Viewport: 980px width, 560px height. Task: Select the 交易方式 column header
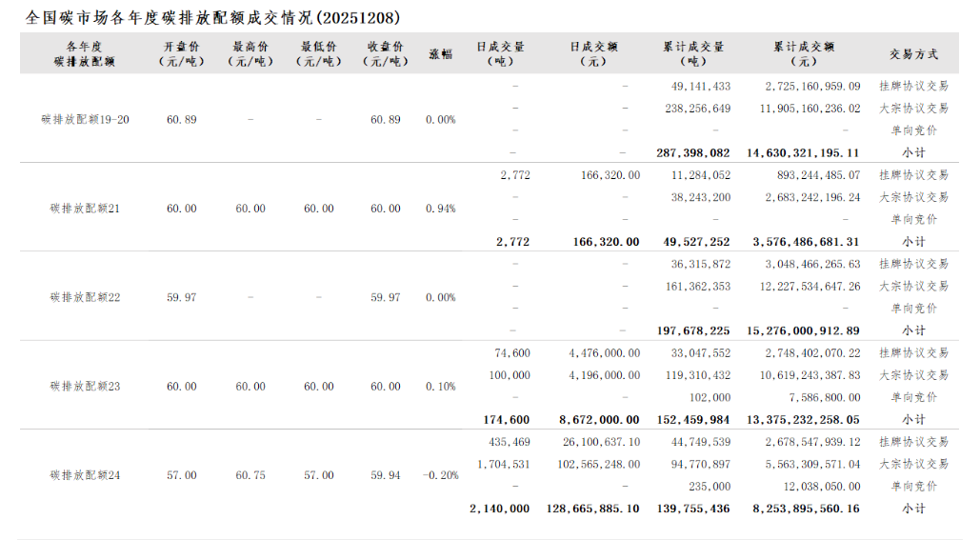point(913,53)
